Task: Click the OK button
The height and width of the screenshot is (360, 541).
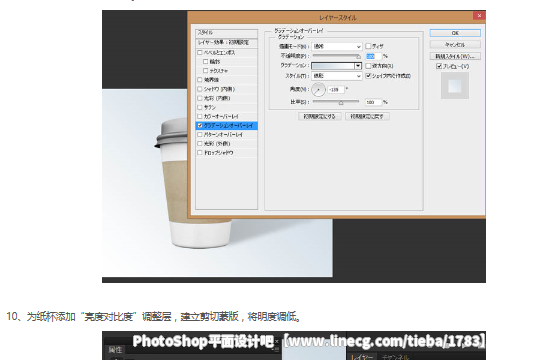Action: (455, 33)
